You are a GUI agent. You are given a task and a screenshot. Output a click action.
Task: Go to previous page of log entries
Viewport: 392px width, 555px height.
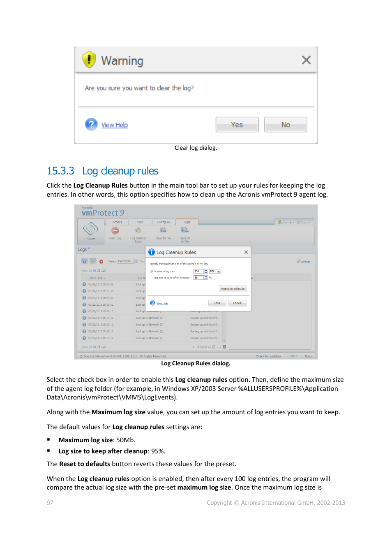point(214,347)
